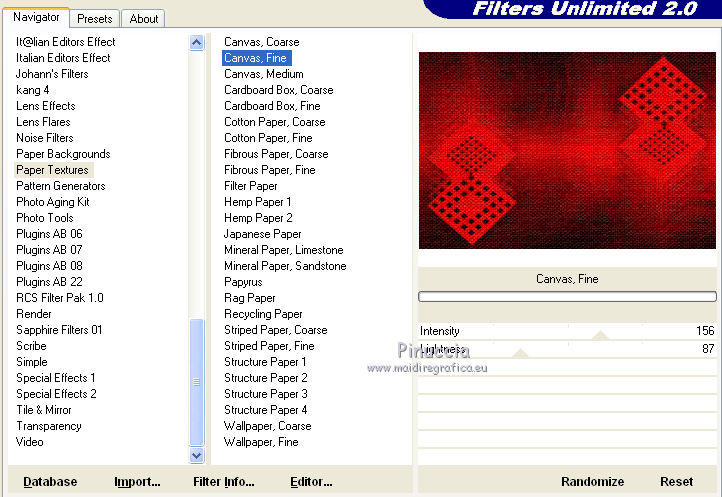Choose the Rag Paper filter
Viewport: 722px width, 497px height.
pos(250,298)
